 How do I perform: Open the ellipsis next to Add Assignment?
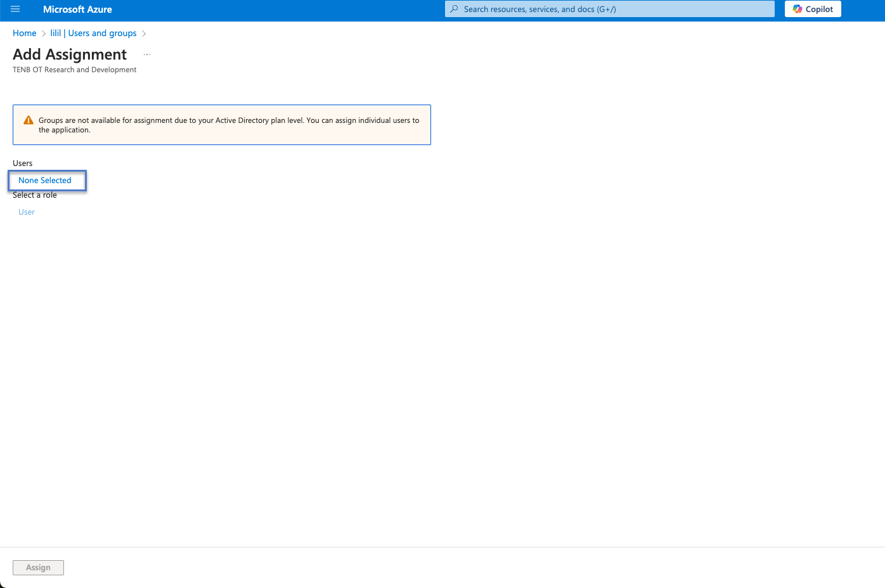[147, 55]
